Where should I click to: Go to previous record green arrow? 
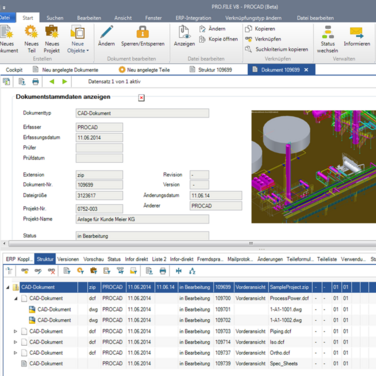click(x=52, y=82)
